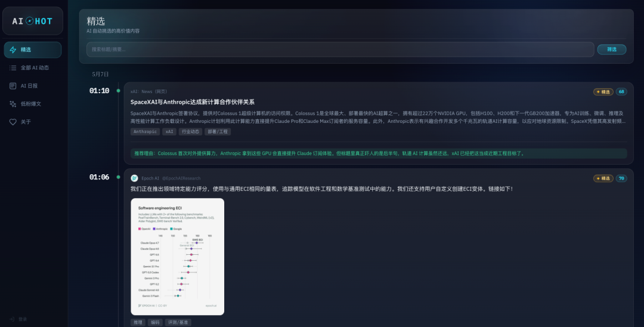Click the timeline dot beside 01:06
The width and height of the screenshot is (644, 327).
click(x=118, y=177)
